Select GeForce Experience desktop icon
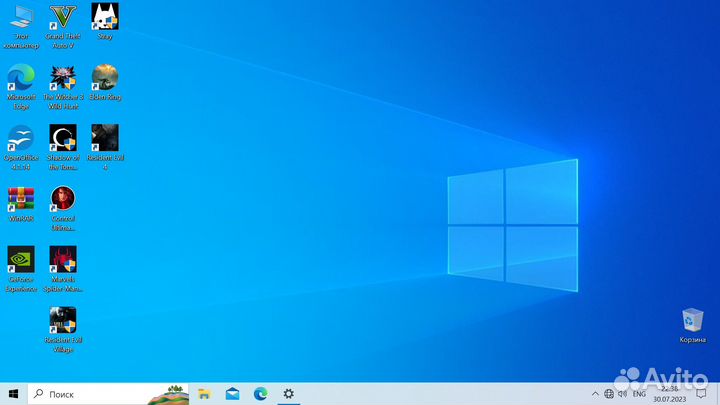Viewport: 720px width, 405px height. (x=21, y=269)
